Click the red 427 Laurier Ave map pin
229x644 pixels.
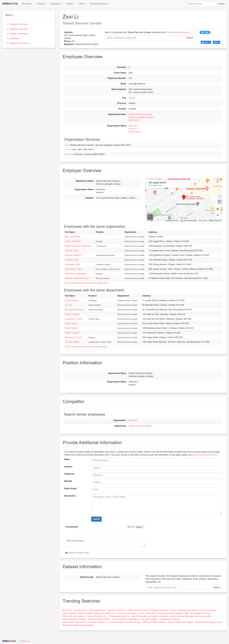click(x=184, y=197)
